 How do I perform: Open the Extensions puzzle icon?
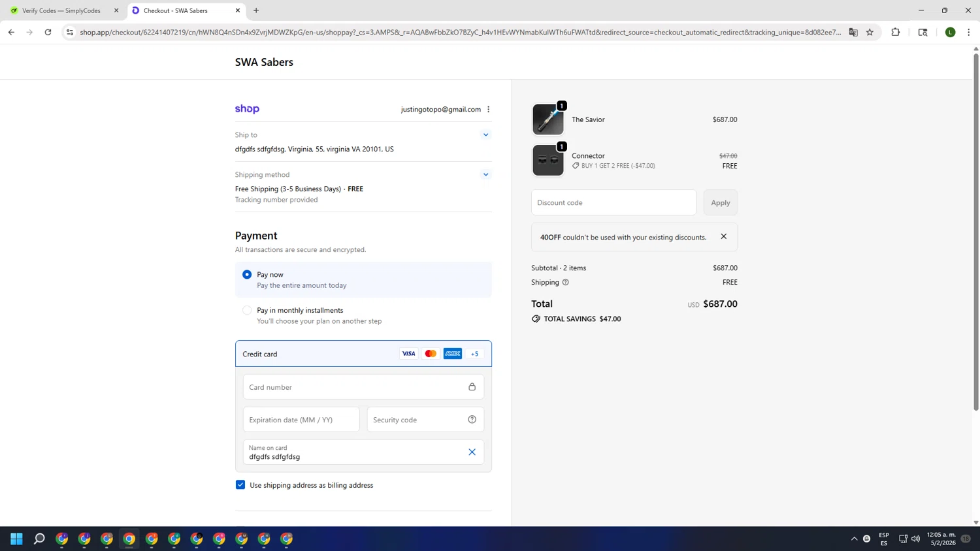[x=896, y=32]
